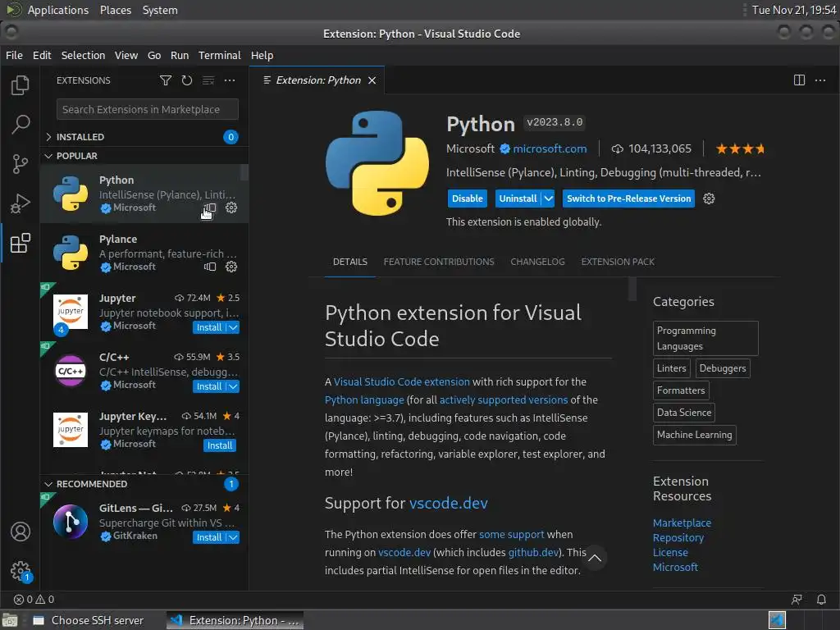
Task: Open the Manage gear in activity bar
Action: (x=21, y=571)
